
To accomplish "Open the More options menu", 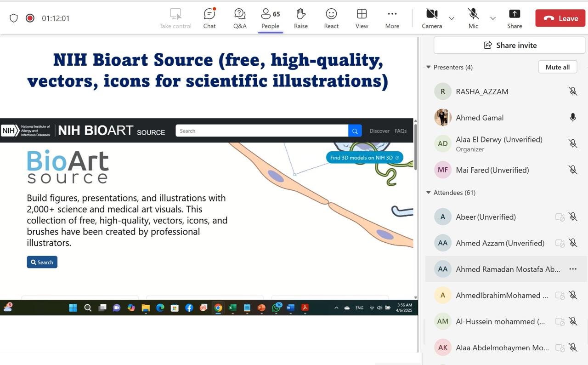I will click(392, 18).
